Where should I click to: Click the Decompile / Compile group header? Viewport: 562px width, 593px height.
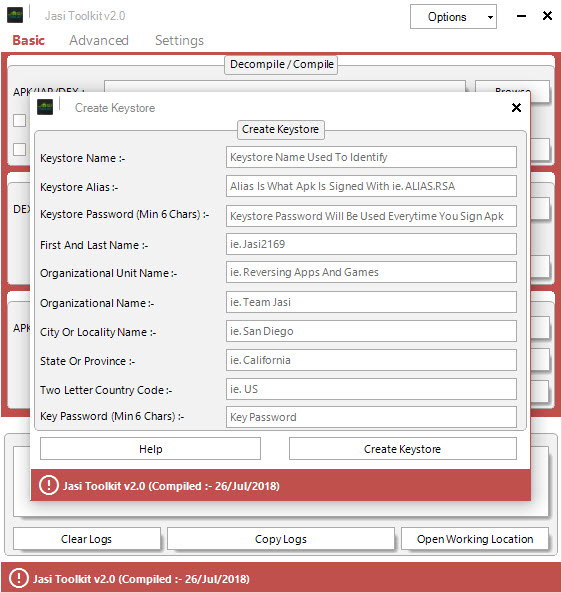click(x=281, y=64)
